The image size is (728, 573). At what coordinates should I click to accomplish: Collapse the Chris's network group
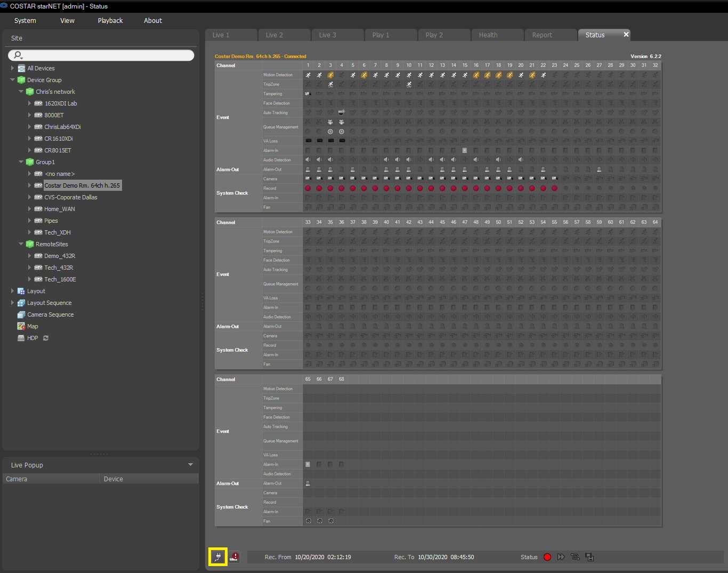21,92
